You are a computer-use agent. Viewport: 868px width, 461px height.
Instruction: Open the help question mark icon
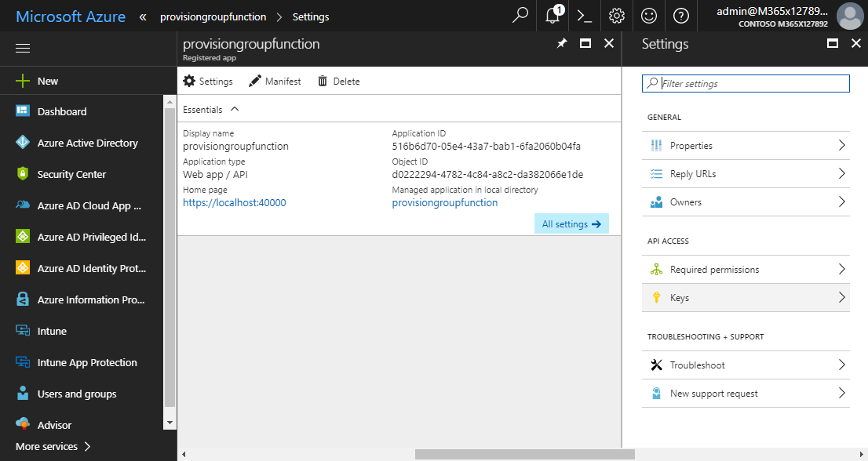681,16
